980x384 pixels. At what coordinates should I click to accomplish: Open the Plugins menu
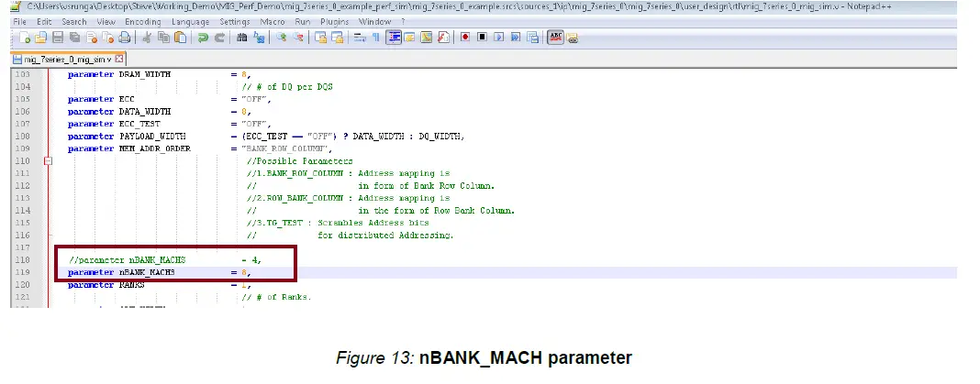pos(335,21)
